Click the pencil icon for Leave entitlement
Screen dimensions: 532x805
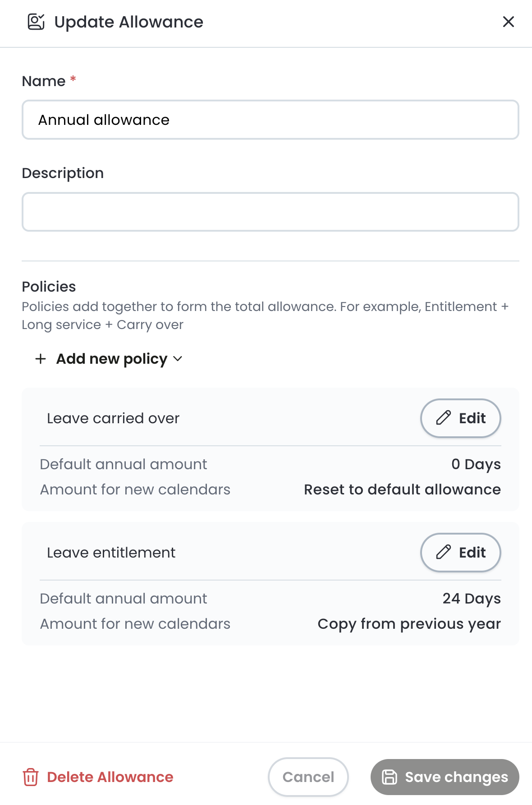443,552
